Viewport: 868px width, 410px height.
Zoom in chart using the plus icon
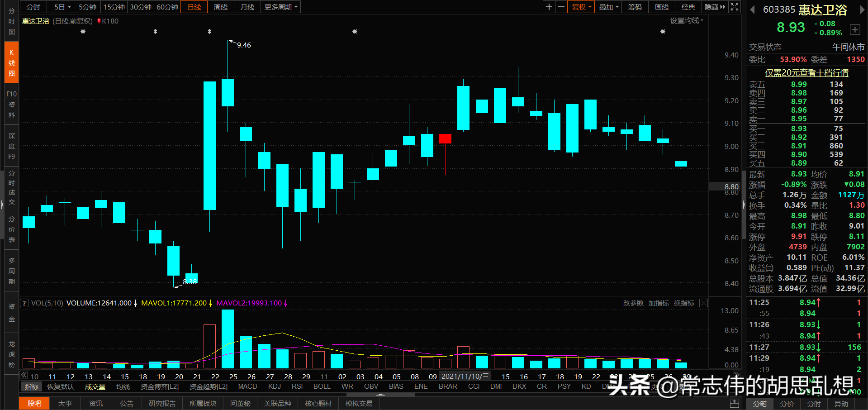point(548,7)
